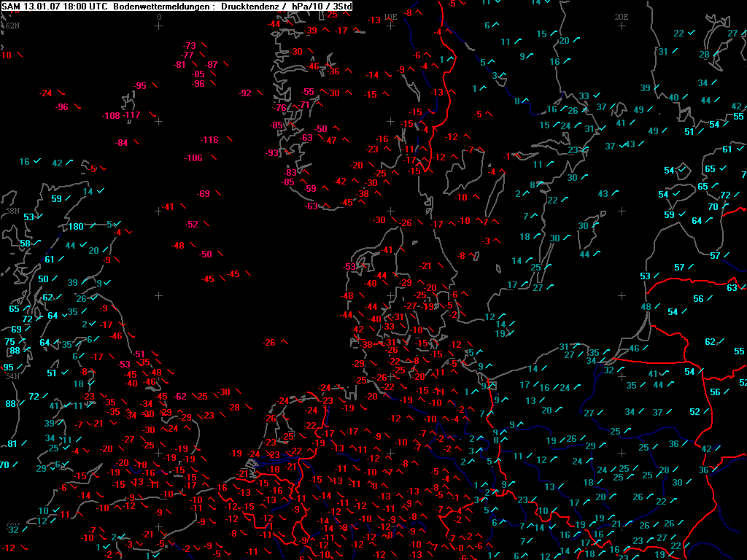Click the -93 value on Norwegian coast

pyautogui.click(x=272, y=153)
